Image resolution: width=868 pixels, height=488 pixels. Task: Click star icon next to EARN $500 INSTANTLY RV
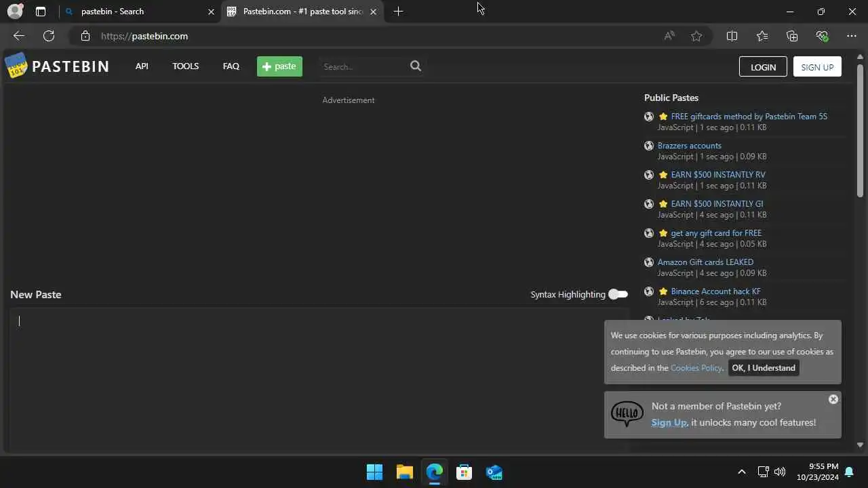pos(663,175)
